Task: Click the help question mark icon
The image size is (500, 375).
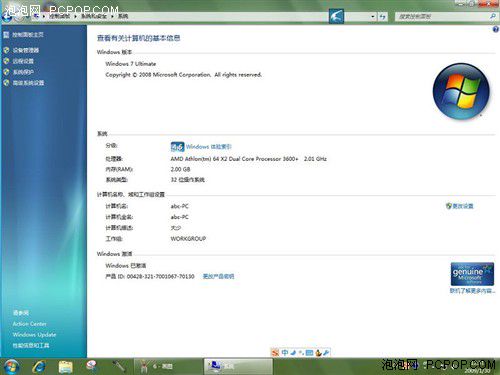Action: click(x=496, y=30)
